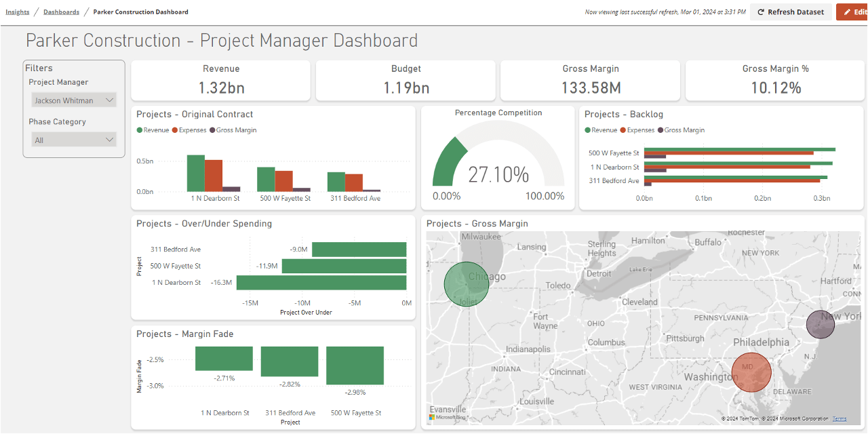This screenshot has height=434, width=868.
Task: Click the green Revenue dot in Backlog legend
Action: coord(587,130)
